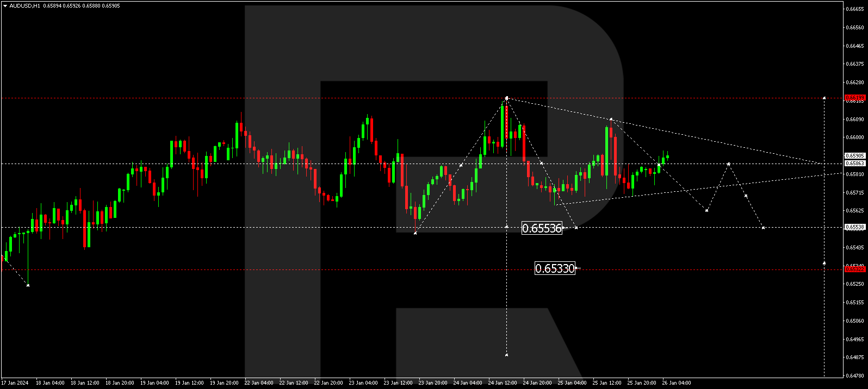This screenshot has height=389, width=868.
Task: Click the 0.65715 price axis label
Action: click(855, 193)
